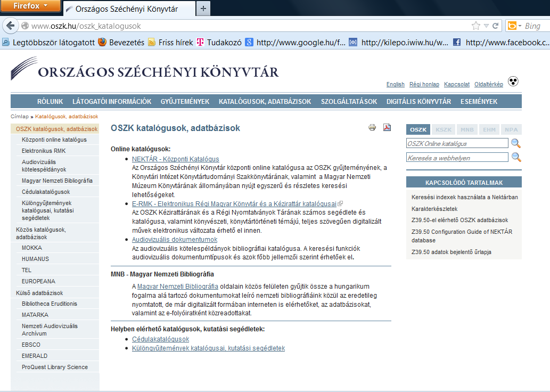The width and height of the screenshot is (550, 392).
Task: Open the URL history dropdown arrow
Action: click(x=486, y=26)
